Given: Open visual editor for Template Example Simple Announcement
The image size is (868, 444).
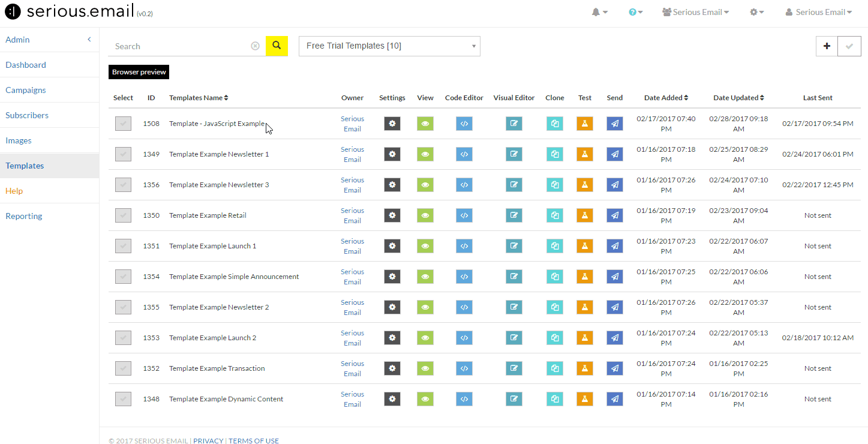Looking at the screenshot, I should pyautogui.click(x=514, y=277).
